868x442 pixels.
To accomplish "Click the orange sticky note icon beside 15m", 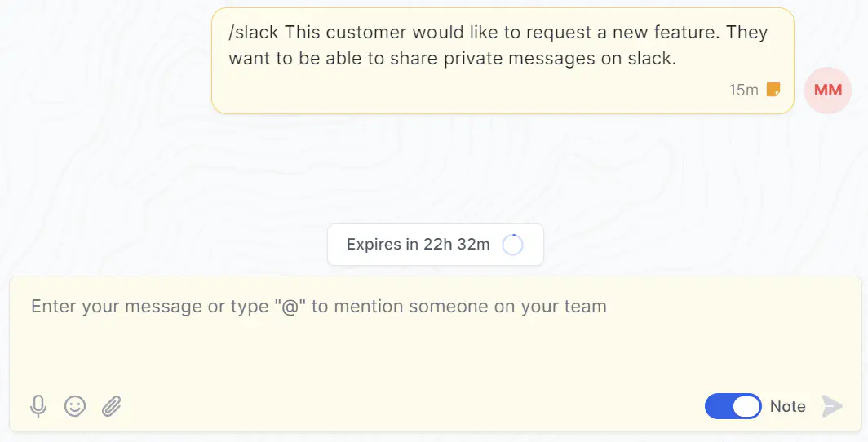I will pos(773,89).
